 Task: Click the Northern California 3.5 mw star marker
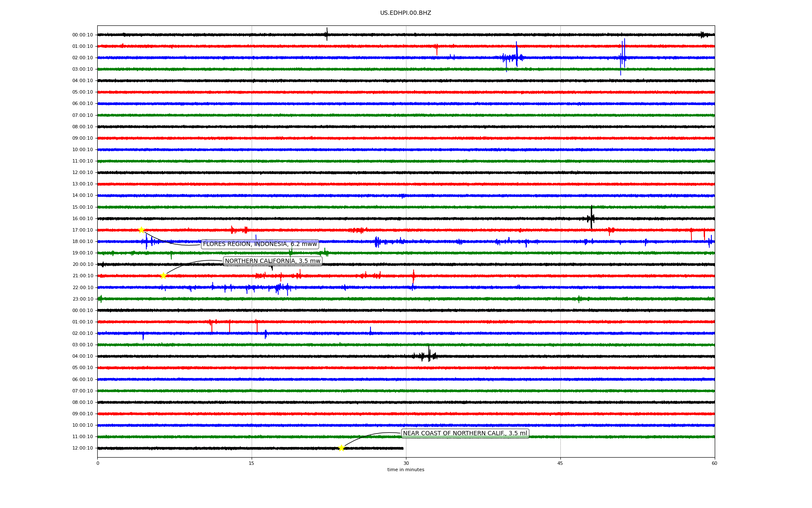[163, 276]
